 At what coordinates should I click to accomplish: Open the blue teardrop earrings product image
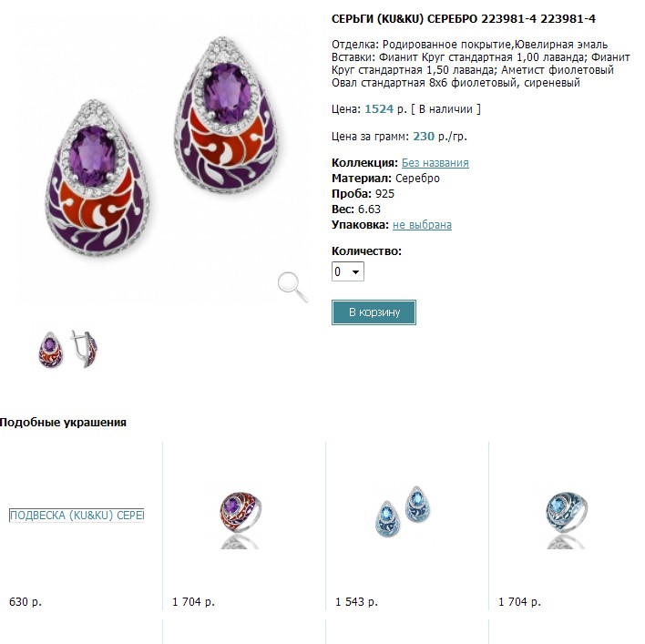tap(403, 511)
